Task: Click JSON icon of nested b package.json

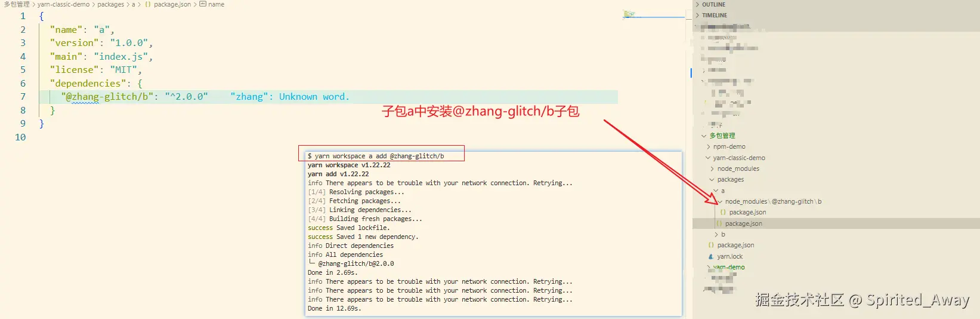Action: [x=723, y=212]
